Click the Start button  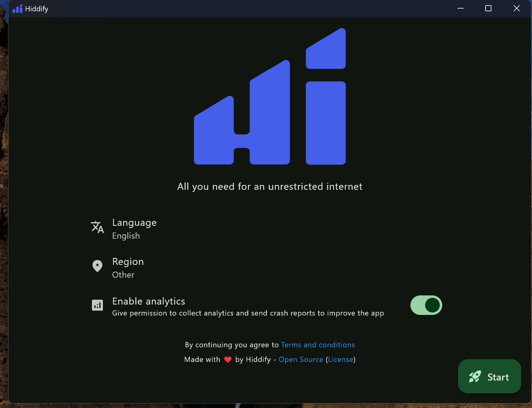coord(490,376)
